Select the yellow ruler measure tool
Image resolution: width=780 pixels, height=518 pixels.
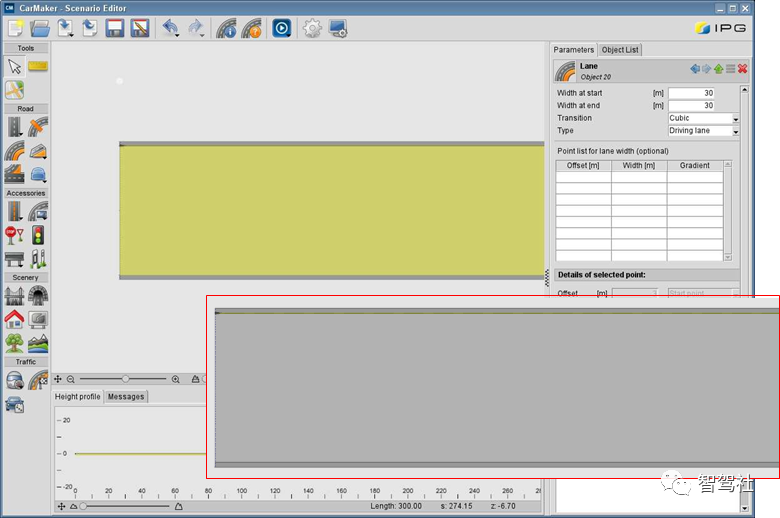tap(38, 66)
